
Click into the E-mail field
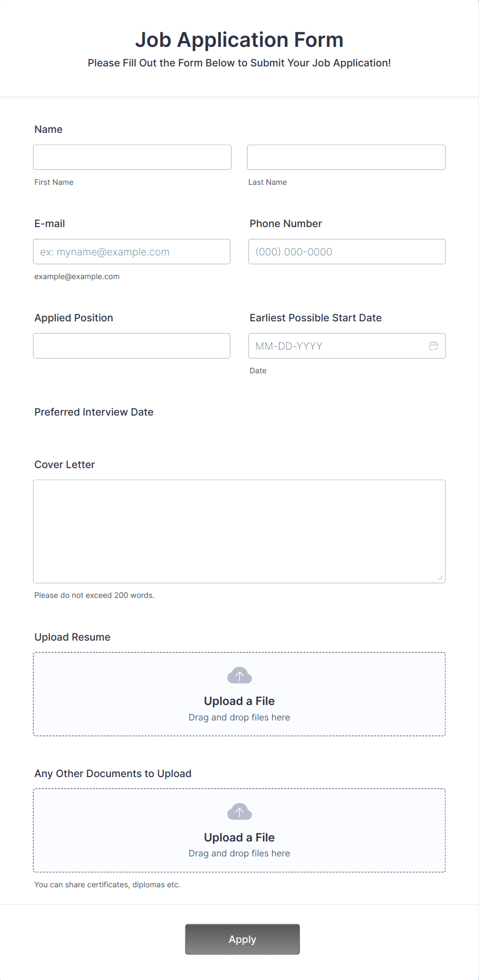(132, 251)
